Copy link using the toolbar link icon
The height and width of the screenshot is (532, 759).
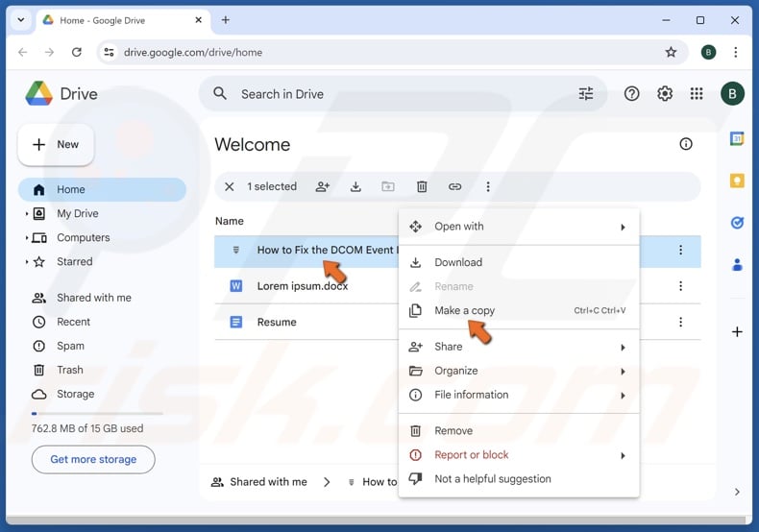(454, 186)
